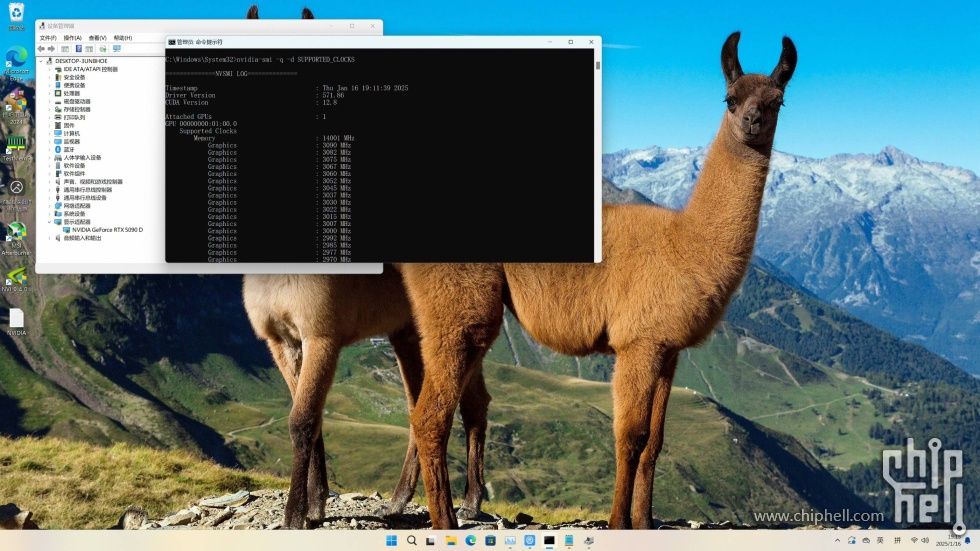This screenshot has height=551, width=980.
Task: Open the 操作(A) menu
Action: 72,38
